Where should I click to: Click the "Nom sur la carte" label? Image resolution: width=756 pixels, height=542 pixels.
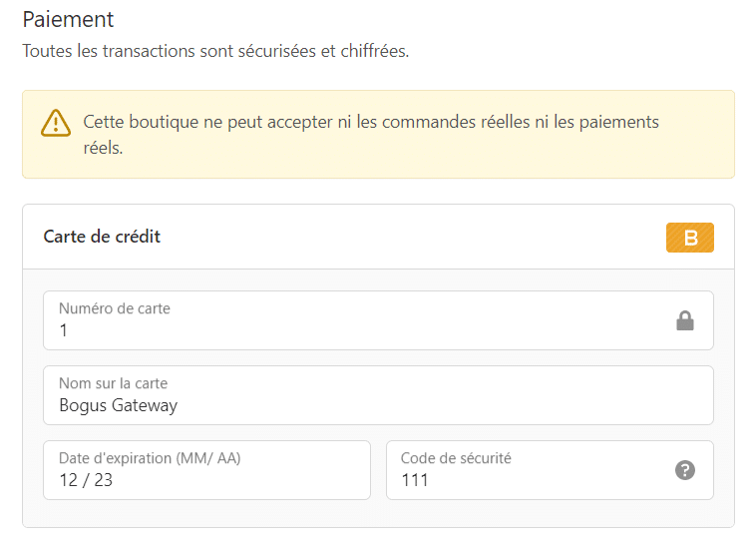pyautogui.click(x=114, y=383)
